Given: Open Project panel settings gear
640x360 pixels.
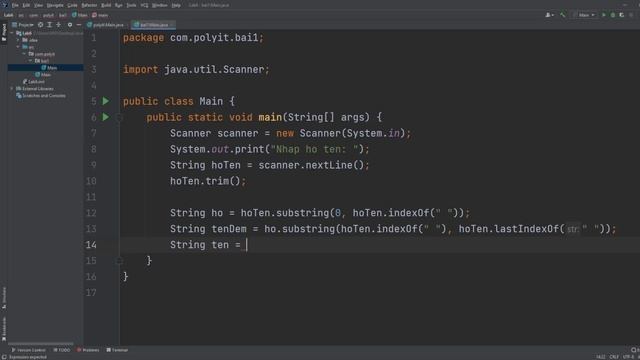Looking at the screenshot, I should [x=70, y=25].
